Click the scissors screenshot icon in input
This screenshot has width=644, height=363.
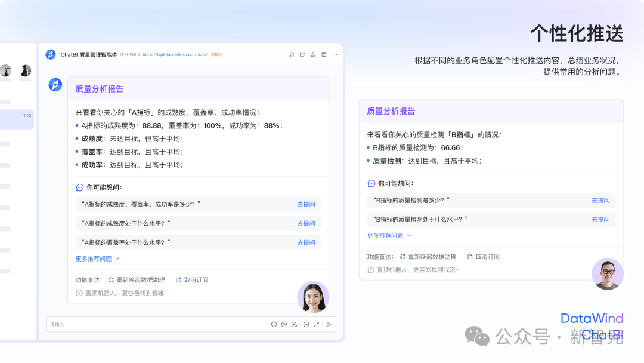pyautogui.click(x=295, y=324)
